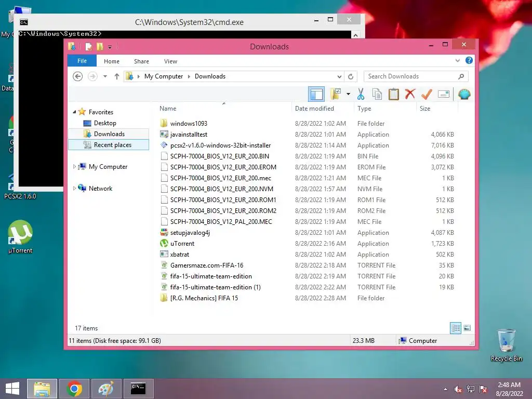The width and height of the screenshot is (532, 399).
Task: Click the Forward navigation arrow
Action: pyautogui.click(x=92, y=76)
